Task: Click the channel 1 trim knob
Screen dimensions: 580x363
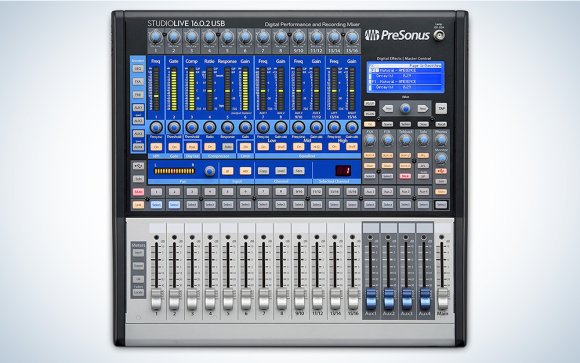Action: (156, 37)
